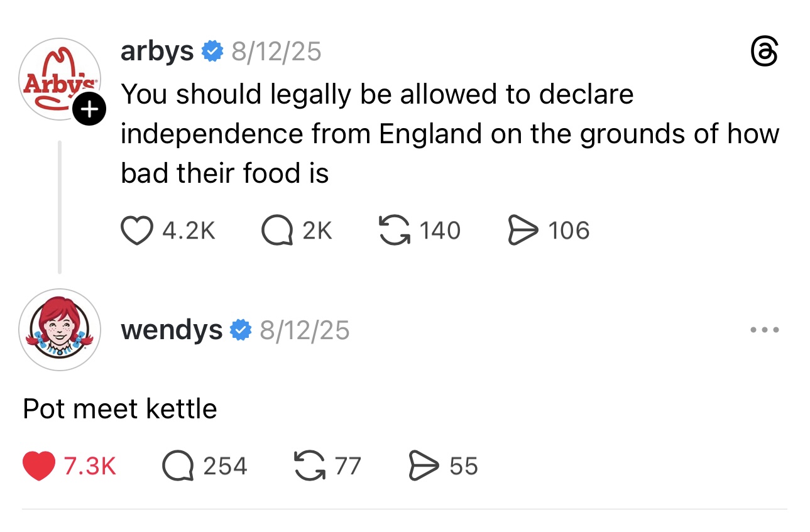
Task: Open the wendys username profile link
Action: [x=171, y=330]
